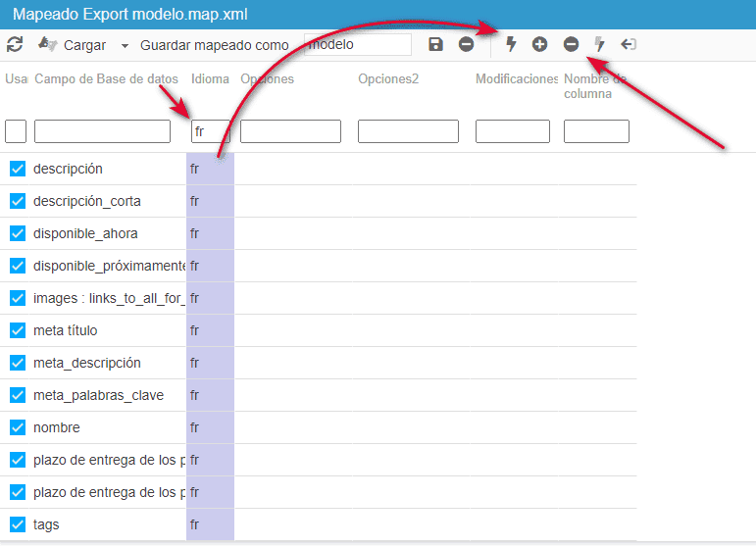Click the plus circle add icon

click(x=539, y=44)
